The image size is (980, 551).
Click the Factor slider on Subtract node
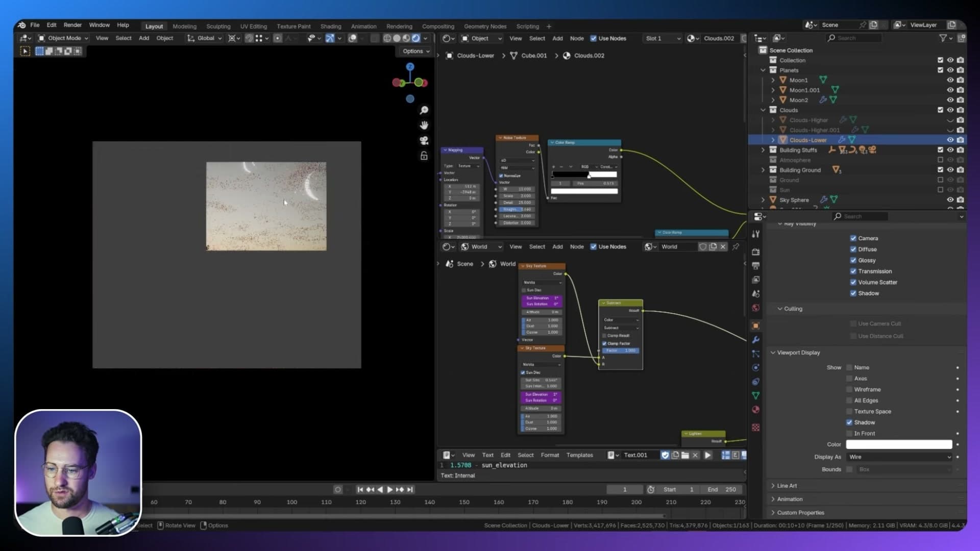click(621, 350)
